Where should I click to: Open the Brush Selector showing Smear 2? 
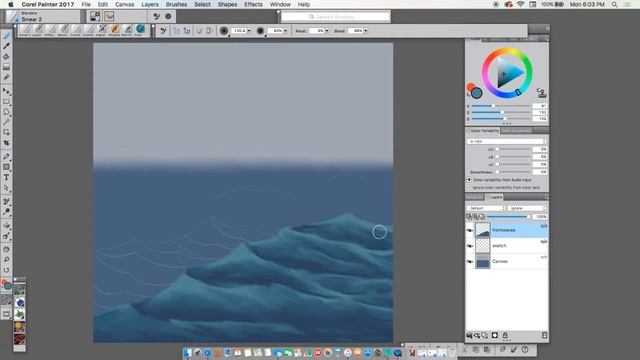[x=43, y=16]
